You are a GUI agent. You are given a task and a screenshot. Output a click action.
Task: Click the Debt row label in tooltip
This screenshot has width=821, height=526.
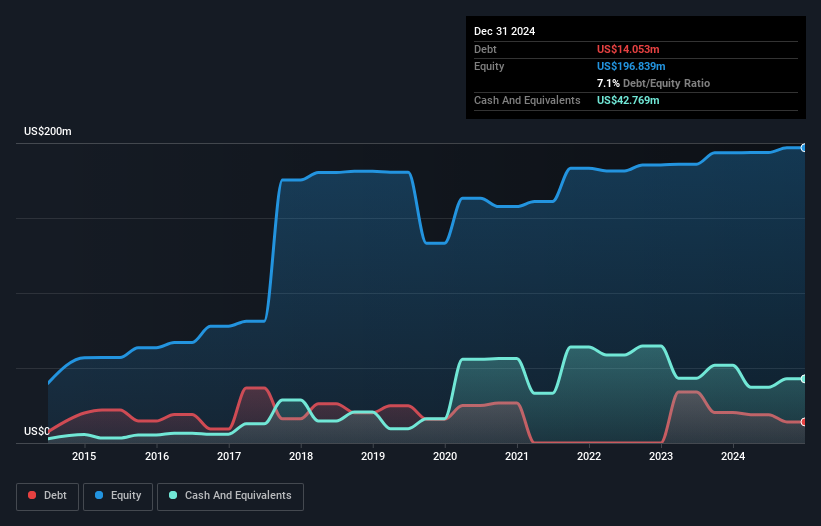(x=485, y=49)
